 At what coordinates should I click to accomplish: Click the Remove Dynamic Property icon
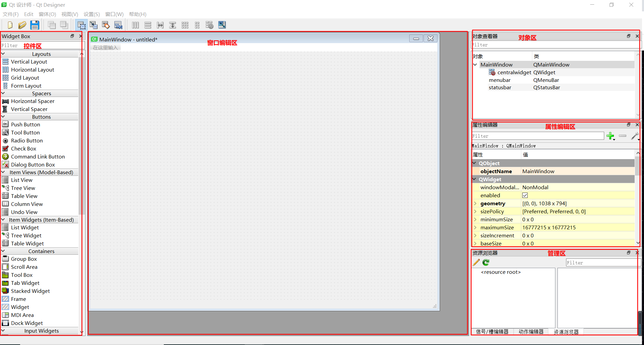[x=622, y=136]
